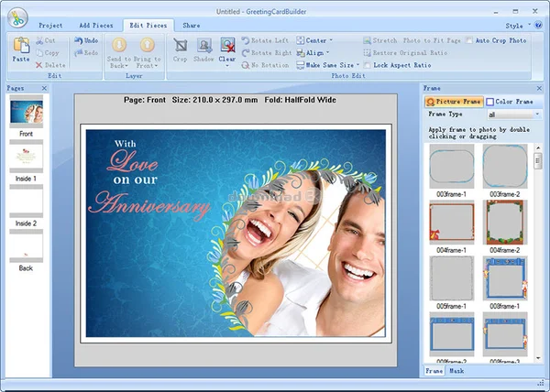Click the Rotate Right button
This screenshot has width=550, height=392.
coord(267,53)
